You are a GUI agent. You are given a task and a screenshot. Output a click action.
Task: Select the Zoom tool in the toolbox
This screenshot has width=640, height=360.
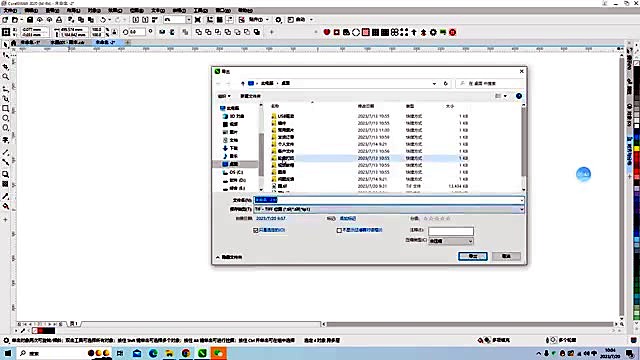(5, 77)
